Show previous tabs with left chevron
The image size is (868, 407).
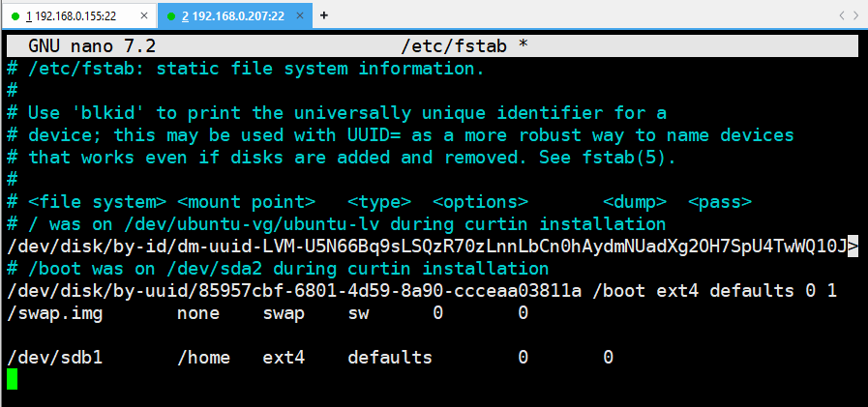[x=842, y=15]
